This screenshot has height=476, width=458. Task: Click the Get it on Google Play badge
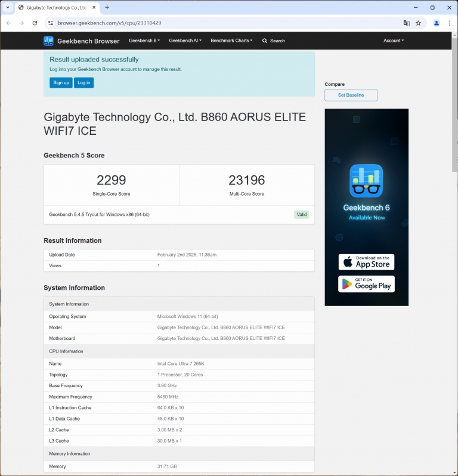(366, 284)
